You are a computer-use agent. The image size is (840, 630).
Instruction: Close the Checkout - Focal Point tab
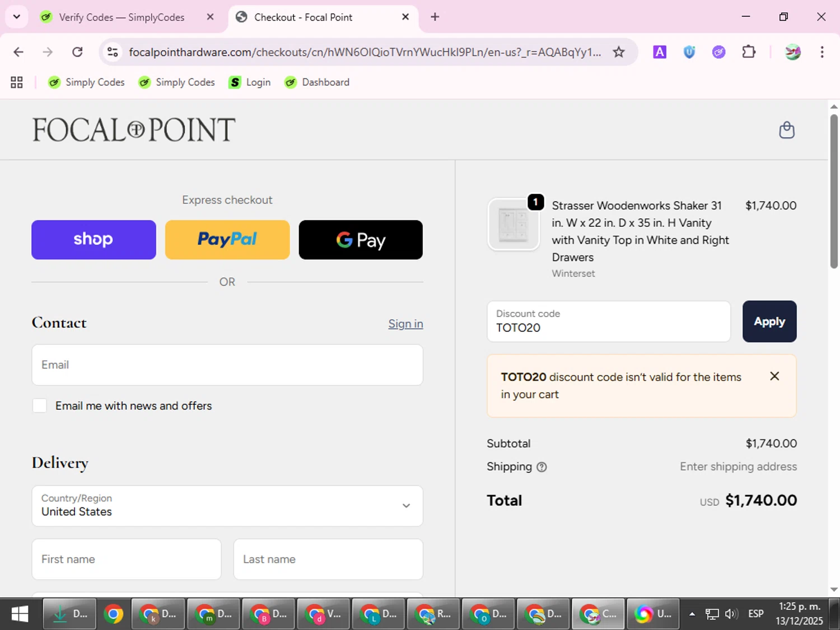tap(405, 17)
